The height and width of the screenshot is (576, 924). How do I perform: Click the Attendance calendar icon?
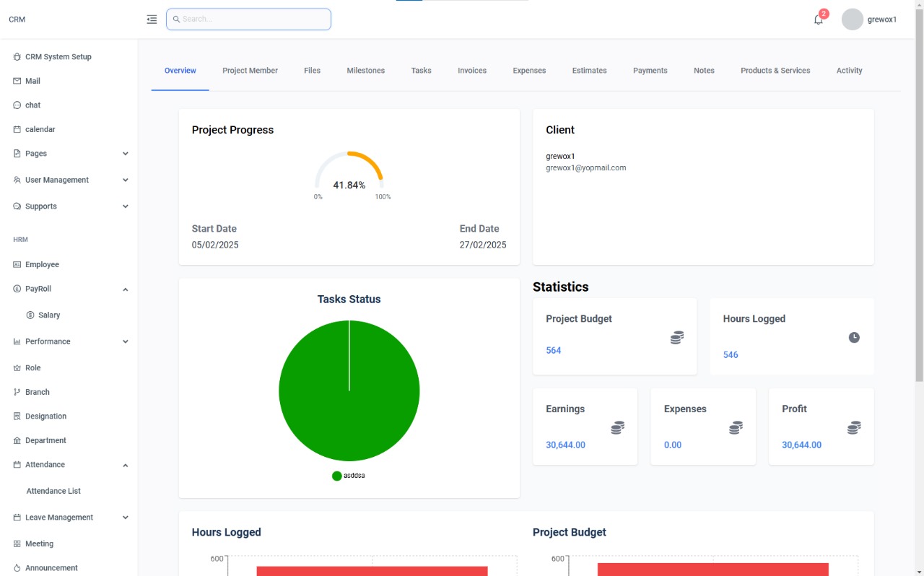point(17,465)
